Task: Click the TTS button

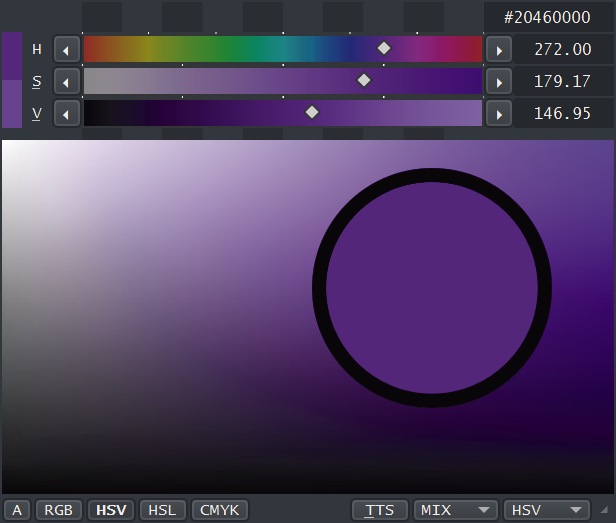Action: point(380,510)
